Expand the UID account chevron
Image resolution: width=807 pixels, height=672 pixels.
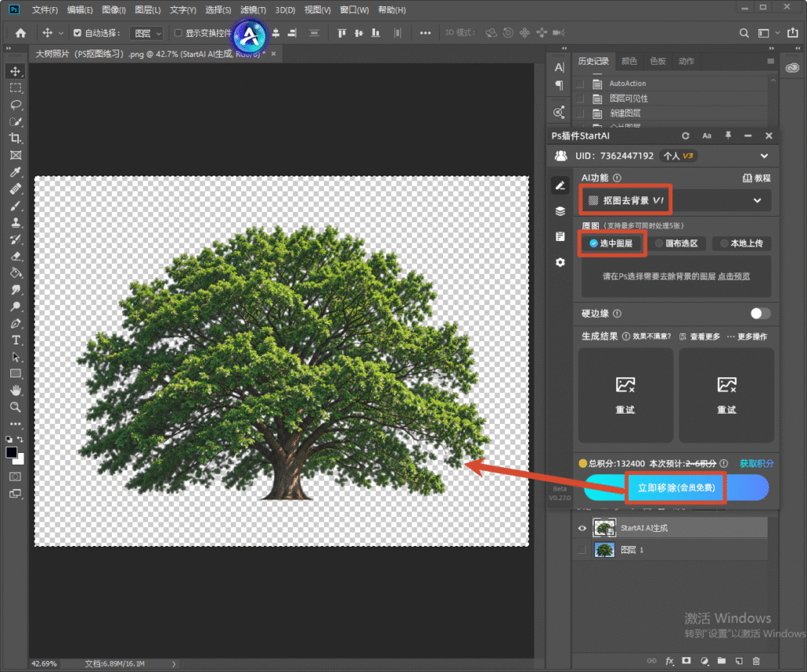click(764, 156)
